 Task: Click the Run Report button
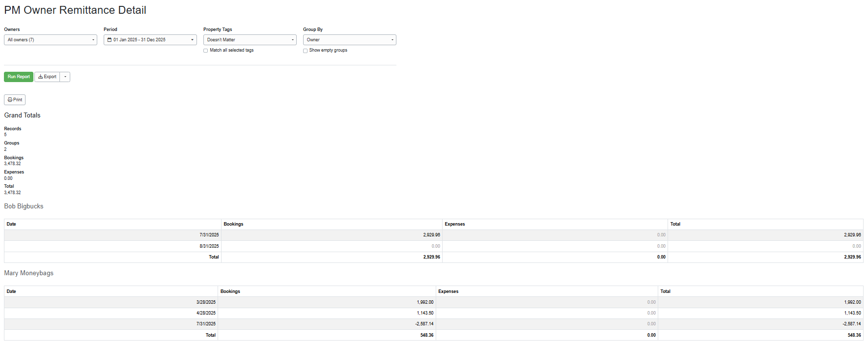(19, 77)
